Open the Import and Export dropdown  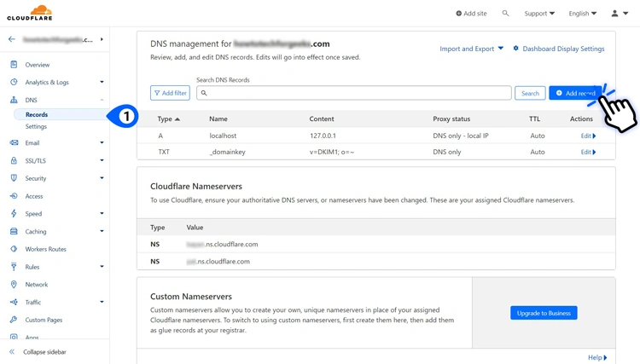pyautogui.click(x=471, y=49)
